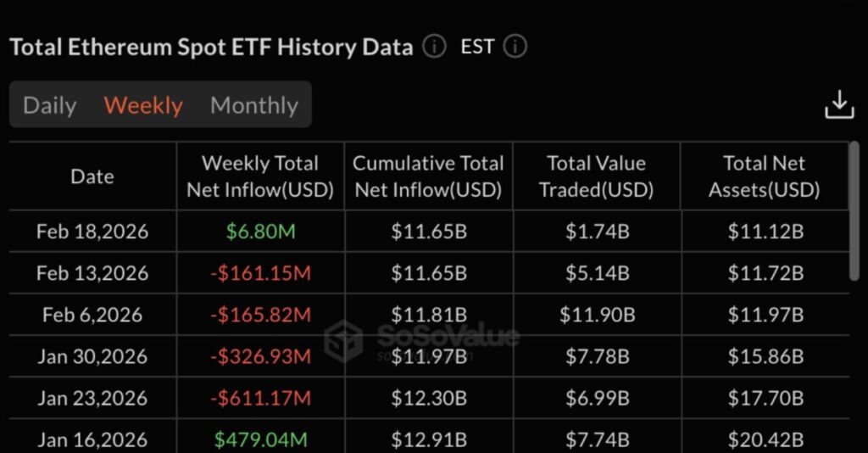Click Total Value Traded column header
This screenshot has height=453, width=868.
click(x=596, y=176)
